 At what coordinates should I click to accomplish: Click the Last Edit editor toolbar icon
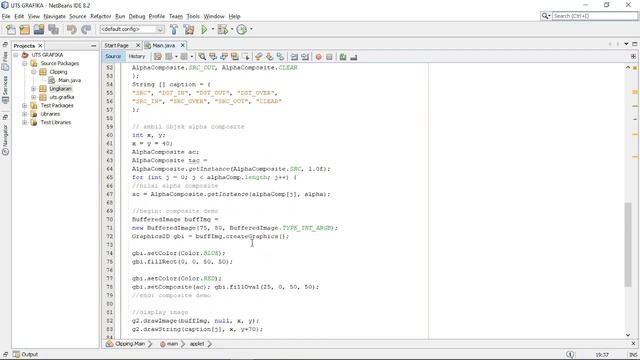pyautogui.click(x=158, y=57)
